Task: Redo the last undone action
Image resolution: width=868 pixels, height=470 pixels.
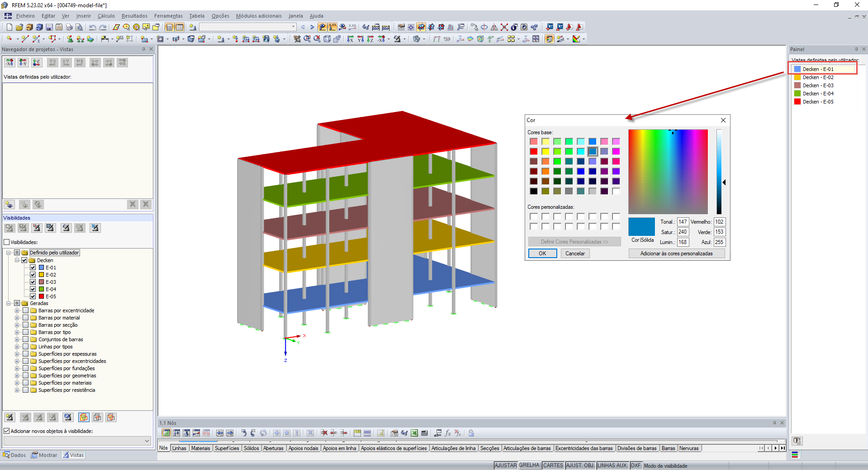Action: 103,27
